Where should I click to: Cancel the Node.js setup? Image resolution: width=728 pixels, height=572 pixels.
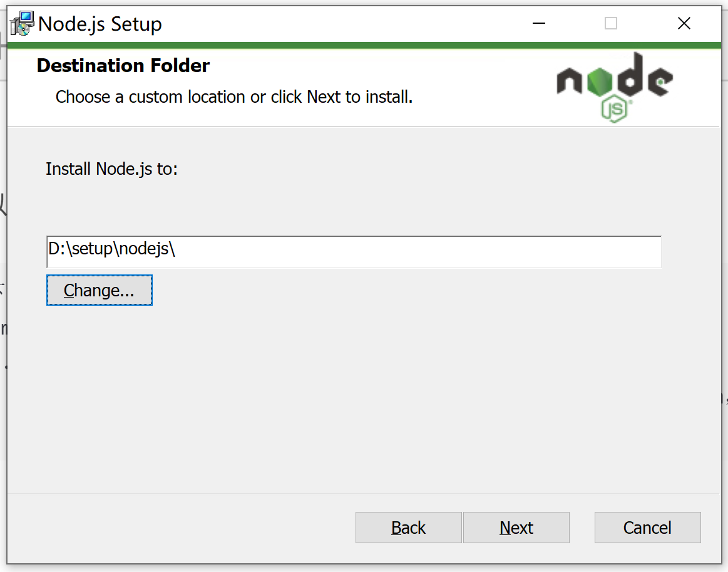click(x=648, y=528)
